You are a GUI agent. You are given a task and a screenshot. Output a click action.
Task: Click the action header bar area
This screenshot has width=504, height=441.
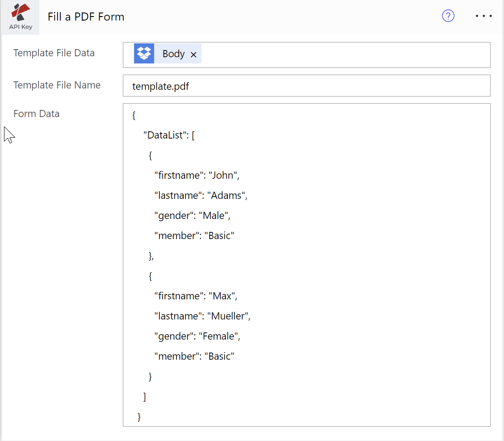[x=268, y=17]
